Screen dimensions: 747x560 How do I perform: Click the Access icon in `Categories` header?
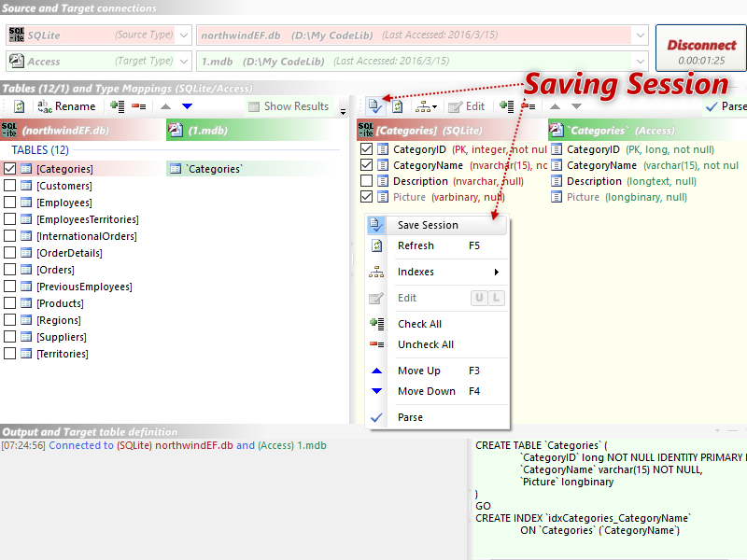pos(557,130)
